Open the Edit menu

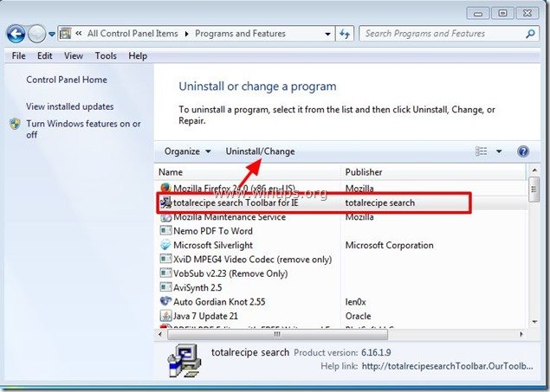click(45, 56)
